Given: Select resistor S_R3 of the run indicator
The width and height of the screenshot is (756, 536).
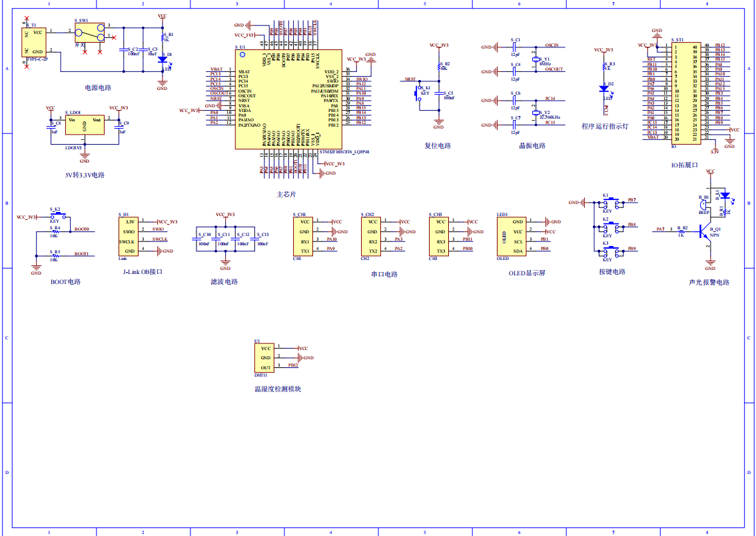Looking at the screenshot, I should [x=603, y=66].
